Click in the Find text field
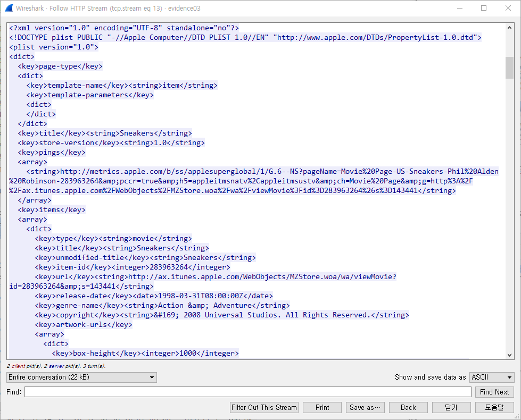 click(x=248, y=392)
